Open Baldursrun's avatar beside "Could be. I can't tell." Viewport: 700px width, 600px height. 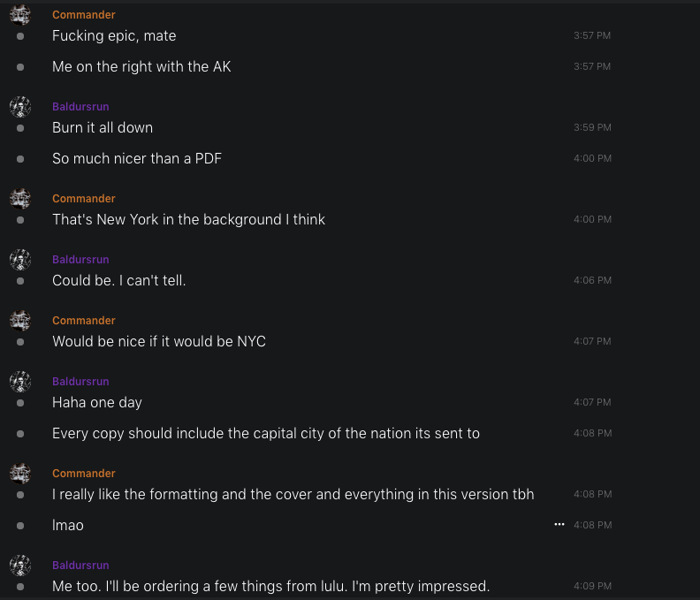[x=20, y=260]
